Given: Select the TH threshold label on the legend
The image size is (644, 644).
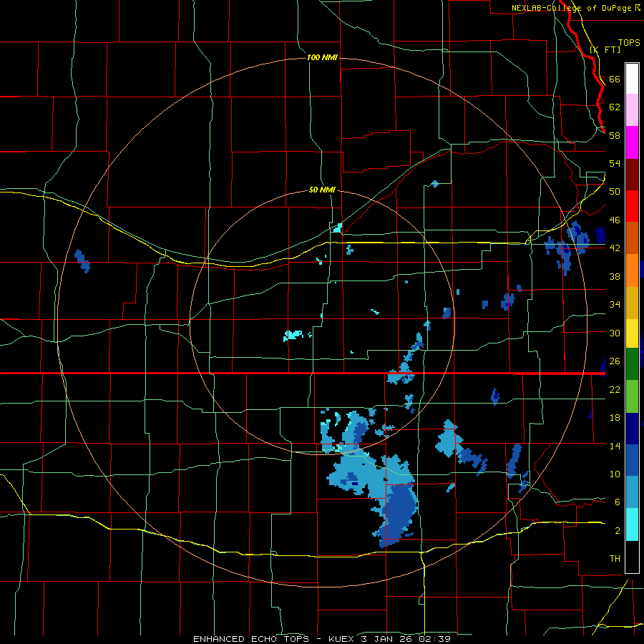Looking at the screenshot, I should (615, 559).
